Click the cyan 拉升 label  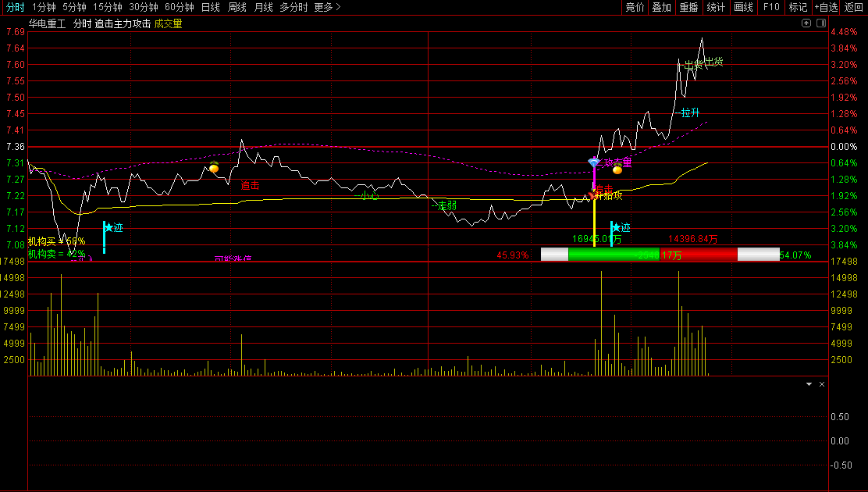pos(688,113)
